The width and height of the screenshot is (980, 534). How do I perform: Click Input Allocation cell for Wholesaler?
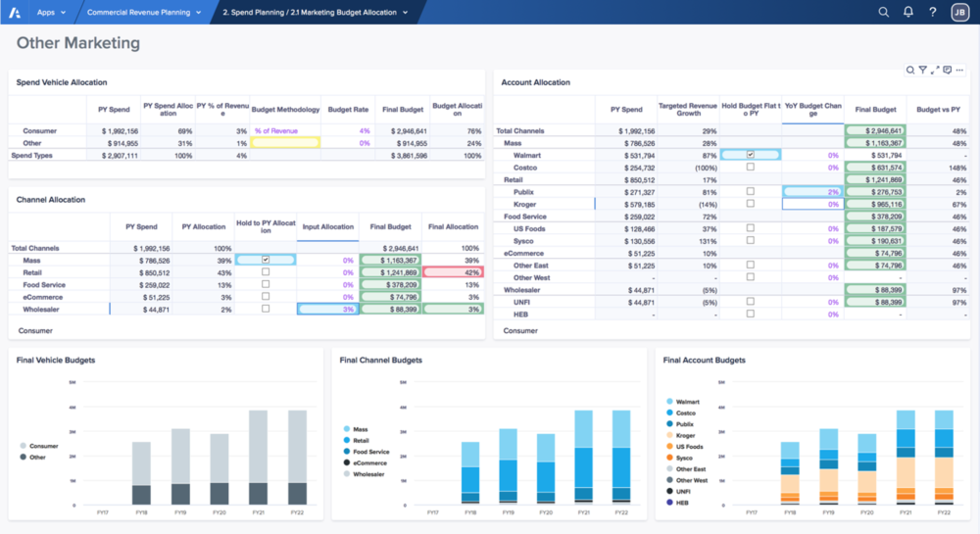click(327, 310)
